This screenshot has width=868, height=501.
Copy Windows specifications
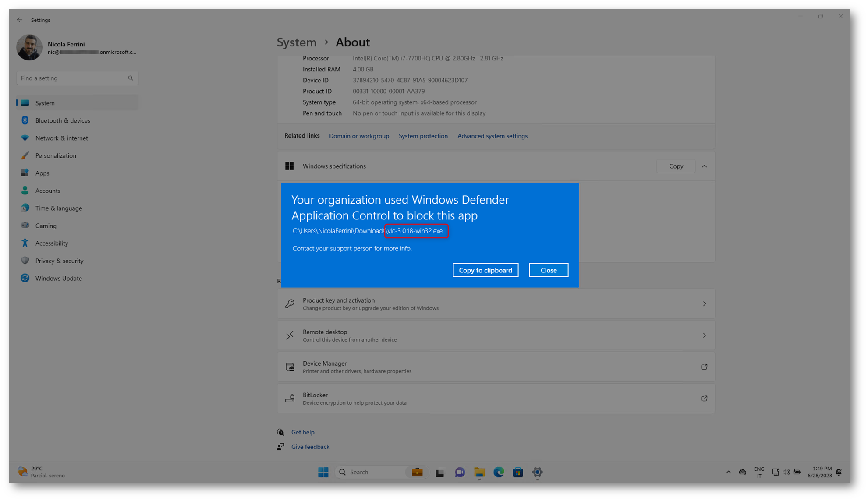click(x=676, y=166)
